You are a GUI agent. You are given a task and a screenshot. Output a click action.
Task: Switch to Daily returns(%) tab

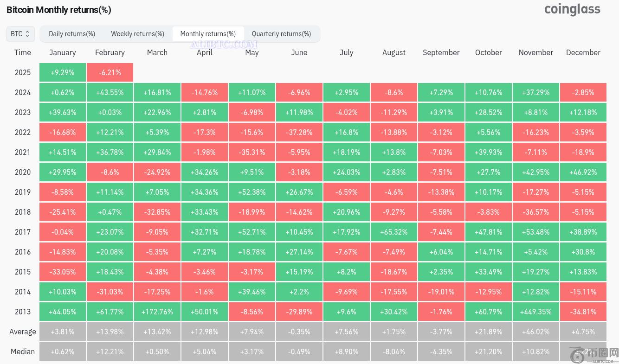pos(72,34)
